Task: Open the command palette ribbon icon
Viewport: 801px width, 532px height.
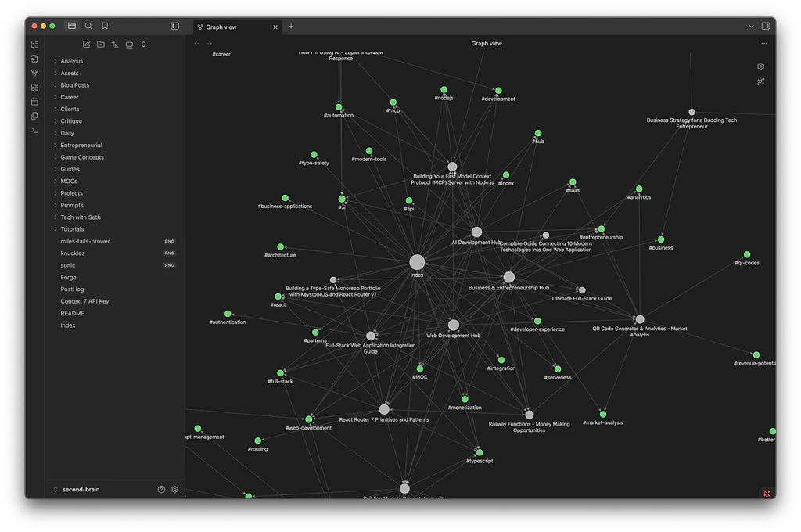Action: pyautogui.click(x=34, y=130)
